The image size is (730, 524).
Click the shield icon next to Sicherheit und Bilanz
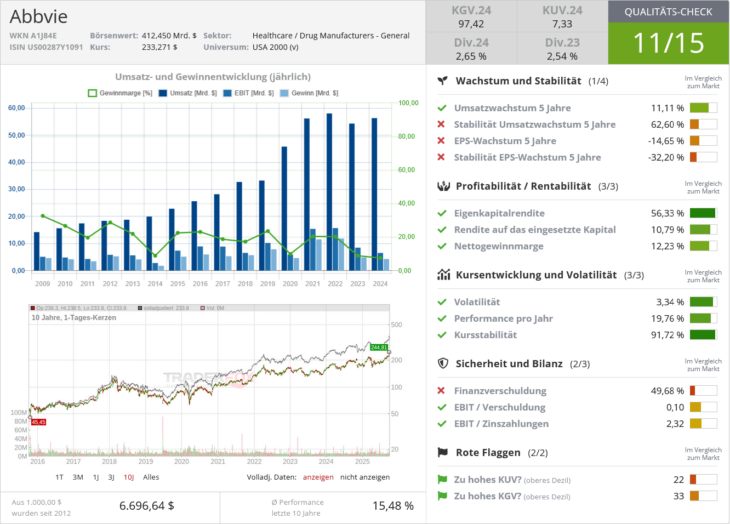click(x=442, y=364)
